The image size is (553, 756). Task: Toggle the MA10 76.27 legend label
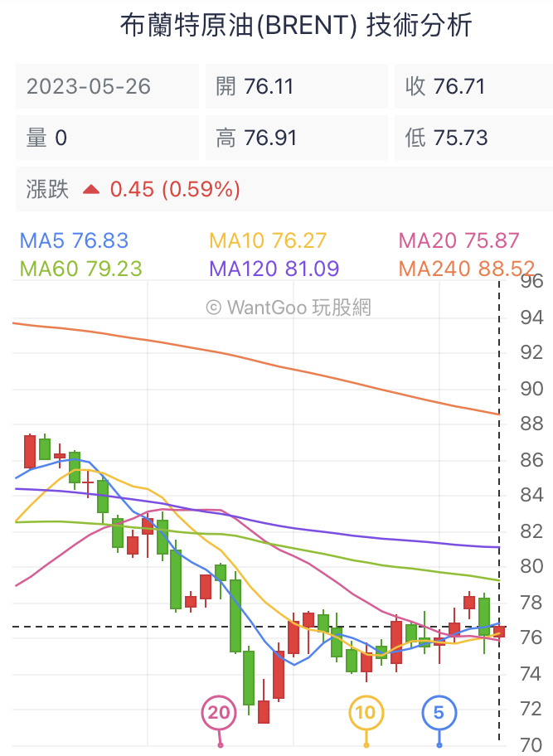(x=269, y=241)
